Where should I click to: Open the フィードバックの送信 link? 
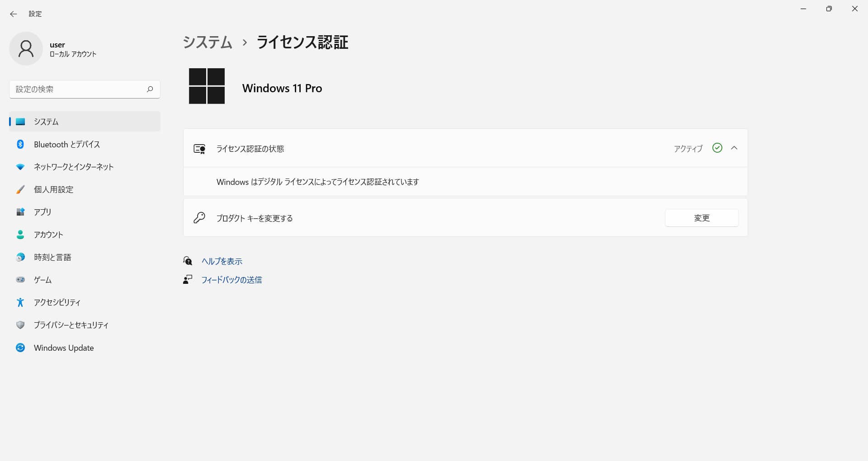(x=231, y=280)
